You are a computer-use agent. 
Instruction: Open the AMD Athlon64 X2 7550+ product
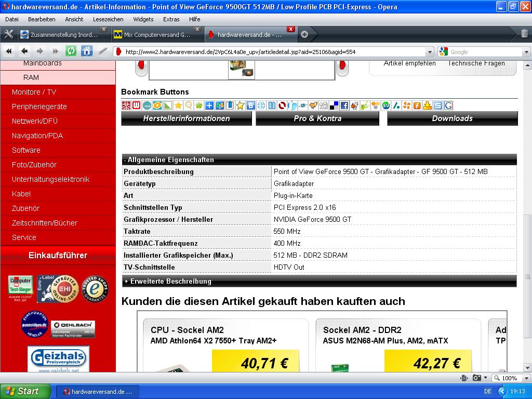(x=214, y=341)
